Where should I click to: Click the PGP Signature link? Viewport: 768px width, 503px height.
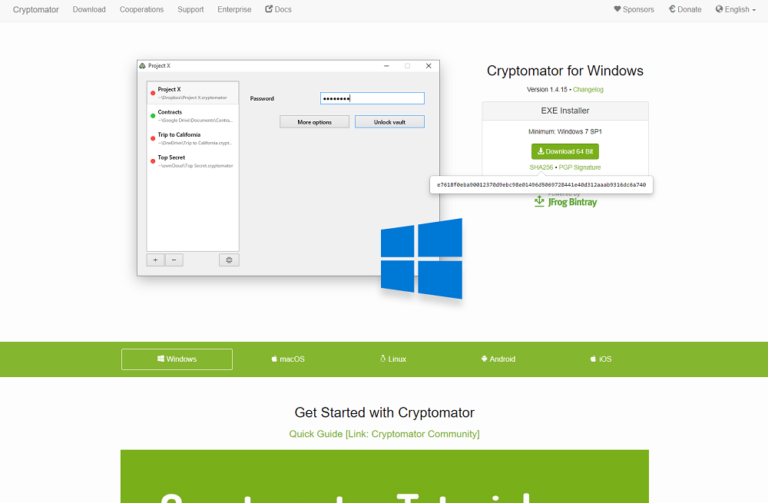(581, 167)
